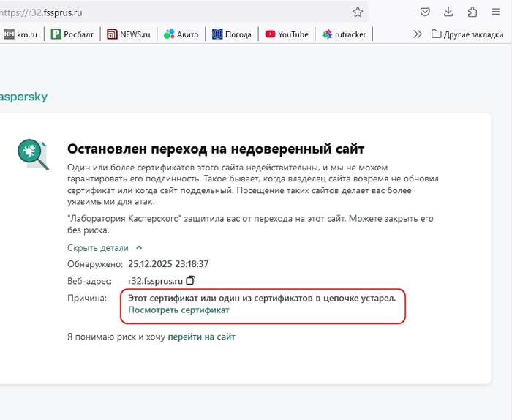Click the Причина label
The height and width of the screenshot is (420, 512).
[x=87, y=299]
